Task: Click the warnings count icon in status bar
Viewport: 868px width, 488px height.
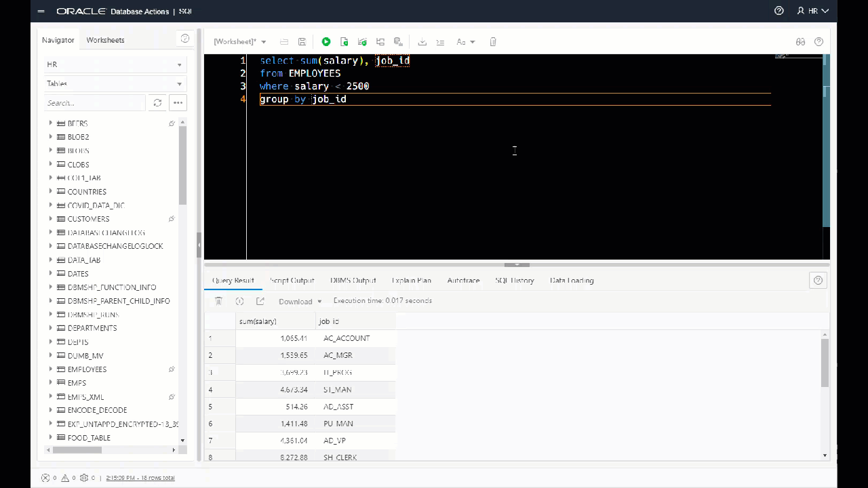Action: 64,478
